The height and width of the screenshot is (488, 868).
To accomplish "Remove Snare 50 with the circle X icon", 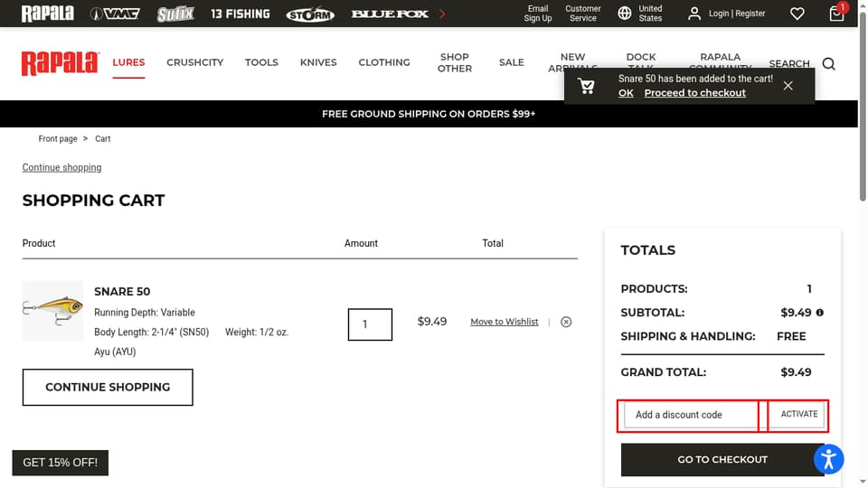I will tap(566, 322).
